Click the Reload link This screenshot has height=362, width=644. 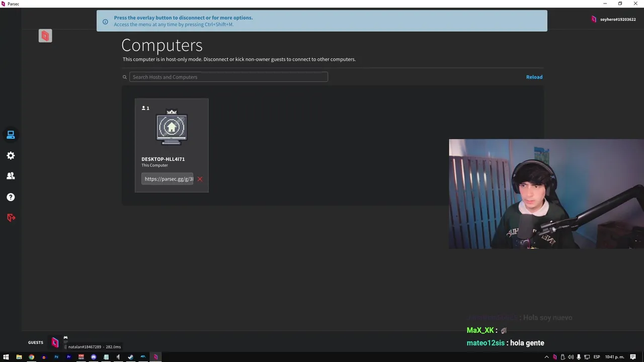(x=534, y=77)
